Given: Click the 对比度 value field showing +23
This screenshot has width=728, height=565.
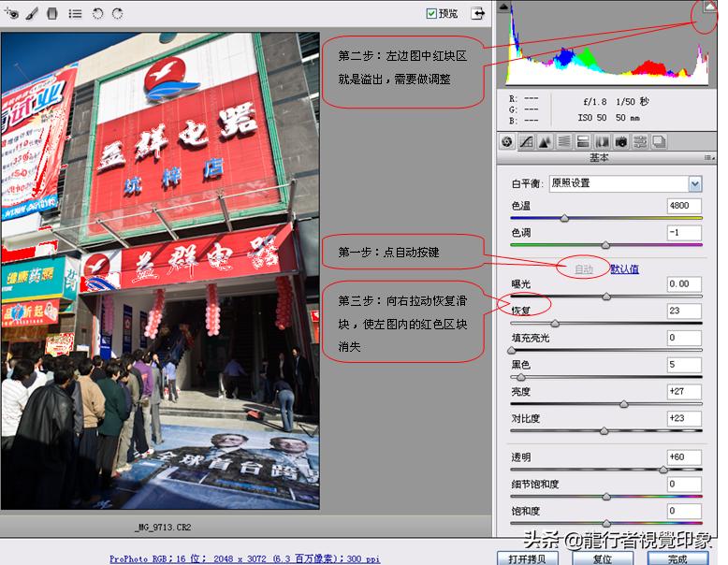Looking at the screenshot, I should point(684,419).
